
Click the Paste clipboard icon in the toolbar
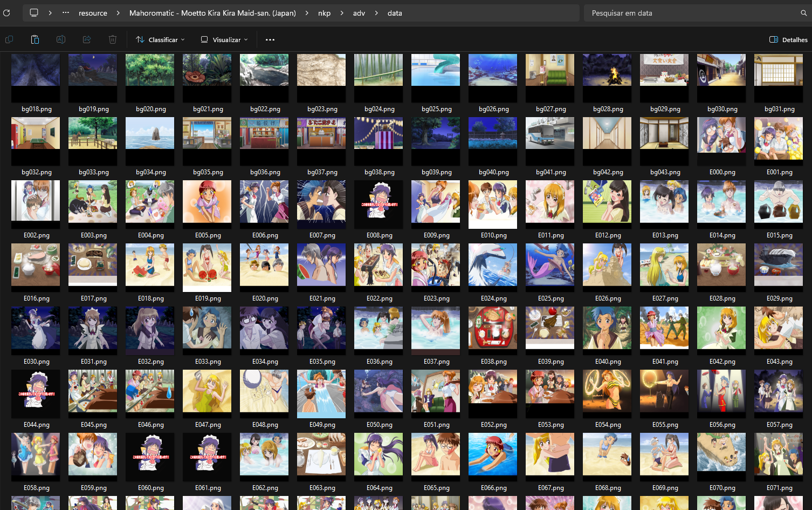pyautogui.click(x=35, y=39)
